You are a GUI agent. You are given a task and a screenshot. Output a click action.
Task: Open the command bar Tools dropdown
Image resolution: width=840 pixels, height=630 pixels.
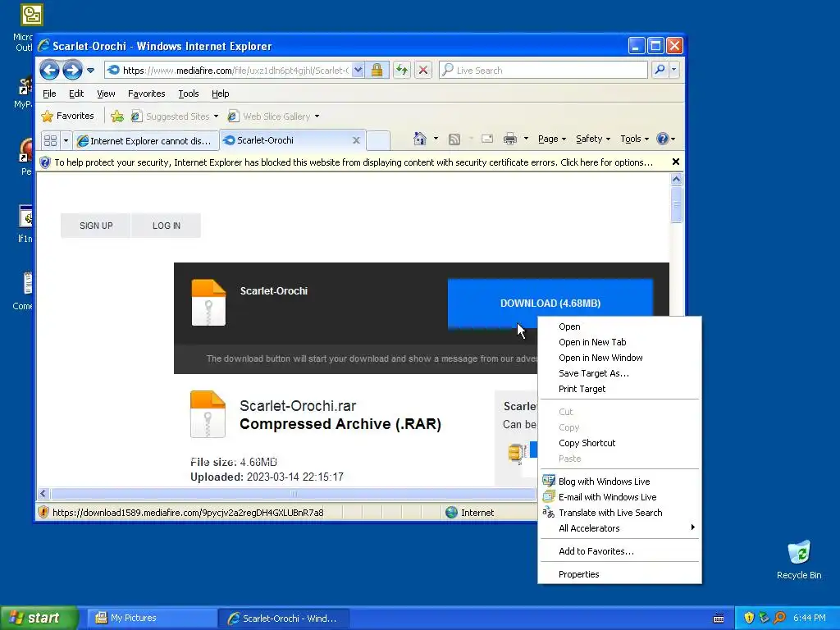[x=635, y=139]
